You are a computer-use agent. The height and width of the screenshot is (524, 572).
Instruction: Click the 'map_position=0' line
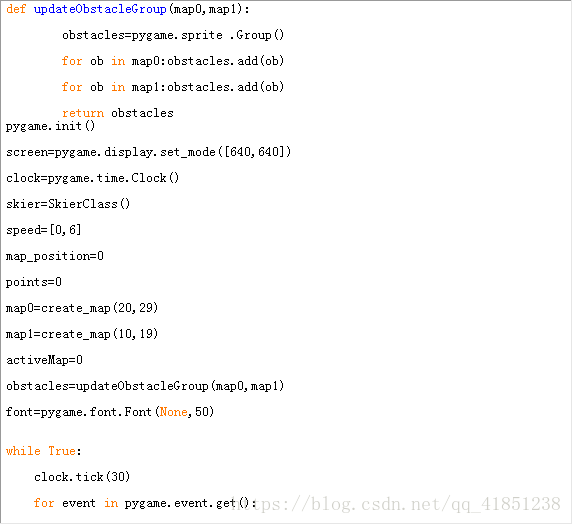[55, 256]
